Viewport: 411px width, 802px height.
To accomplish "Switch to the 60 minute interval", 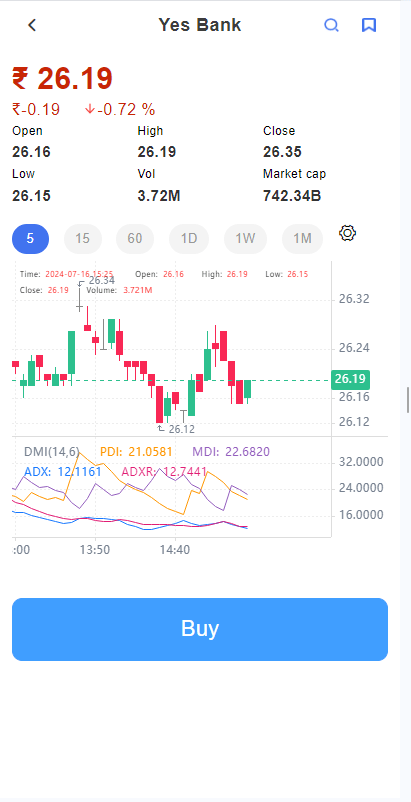I will pyautogui.click(x=135, y=239).
